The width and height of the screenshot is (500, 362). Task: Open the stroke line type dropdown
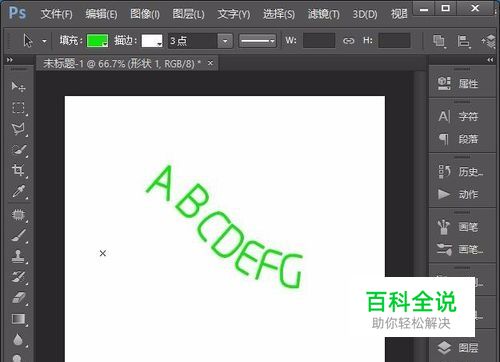click(257, 41)
